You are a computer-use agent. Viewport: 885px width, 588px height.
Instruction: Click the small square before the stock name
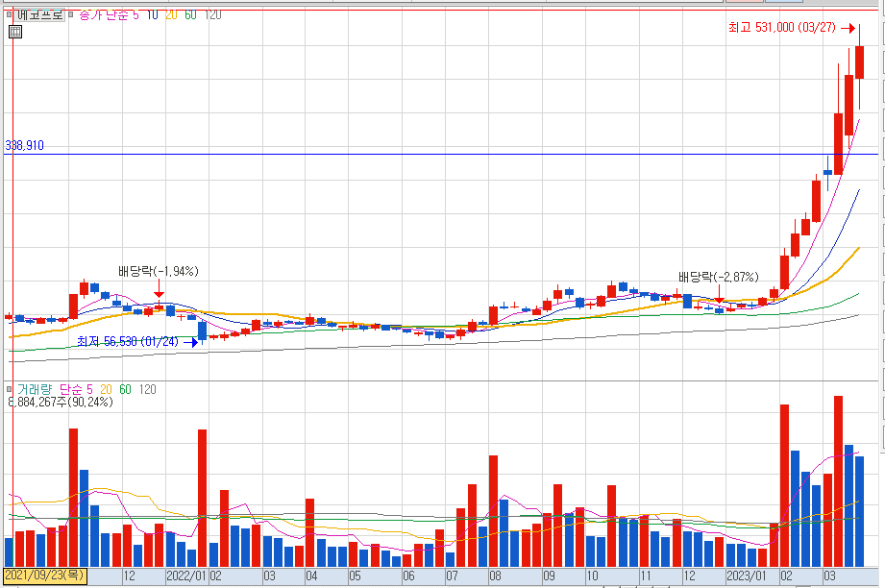click(x=9, y=14)
